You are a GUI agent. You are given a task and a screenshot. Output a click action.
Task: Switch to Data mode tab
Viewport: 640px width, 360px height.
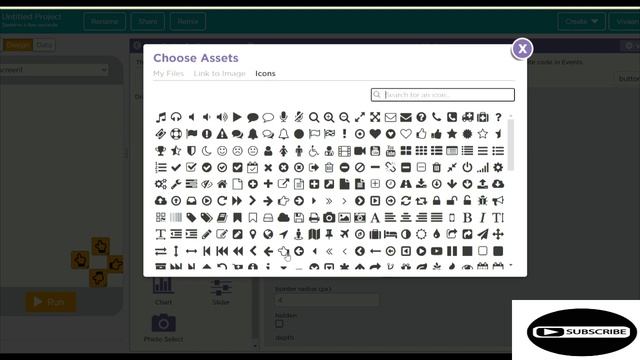(44, 45)
